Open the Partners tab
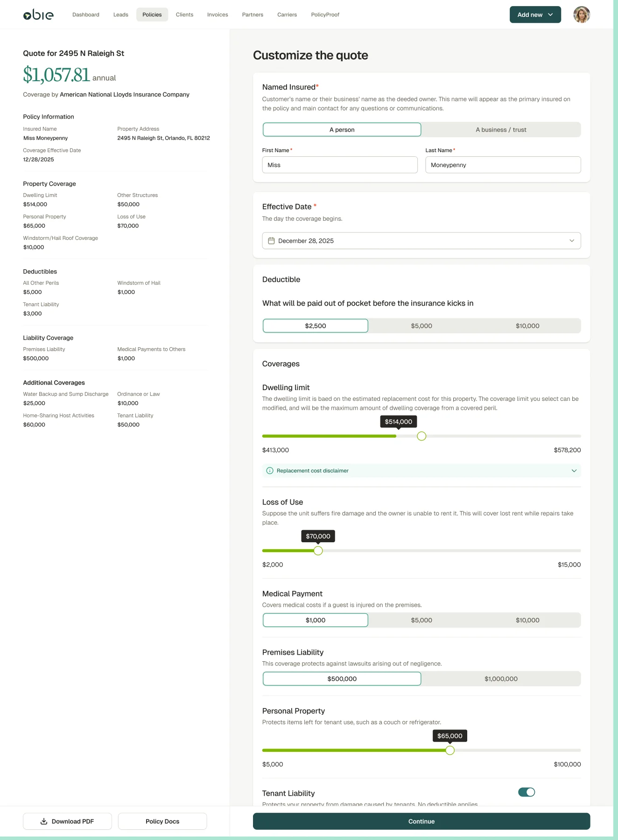 tap(253, 14)
